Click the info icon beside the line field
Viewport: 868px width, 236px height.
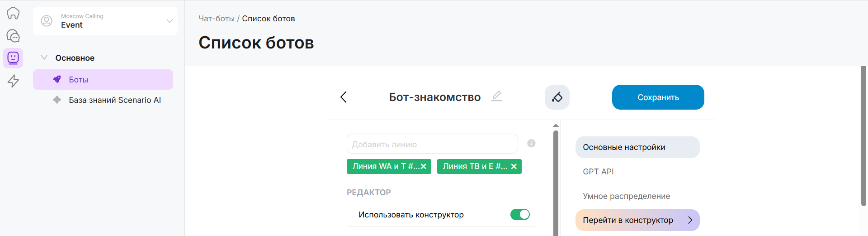point(531,143)
